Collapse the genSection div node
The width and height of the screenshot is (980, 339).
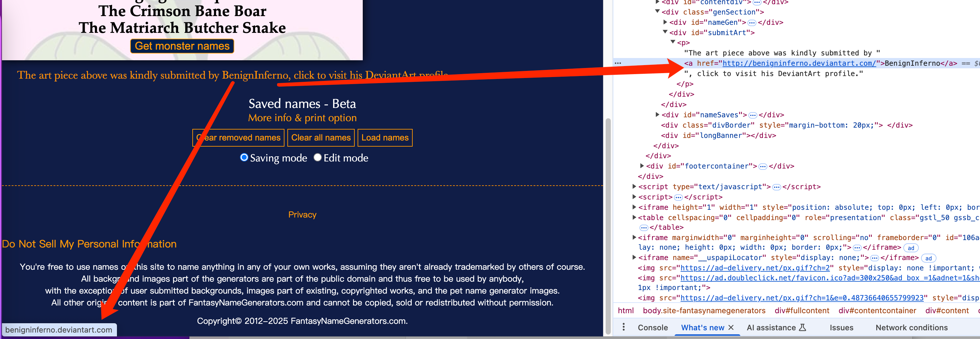(657, 11)
